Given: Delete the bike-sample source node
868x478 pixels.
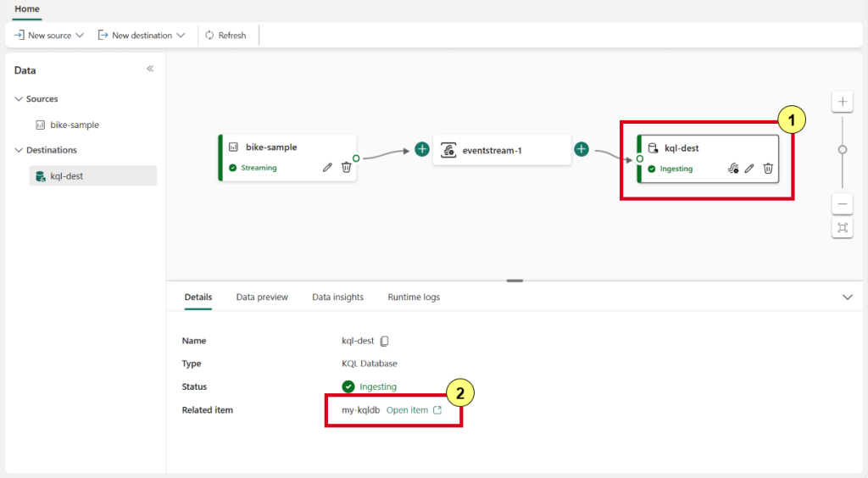Looking at the screenshot, I should click(x=347, y=167).
